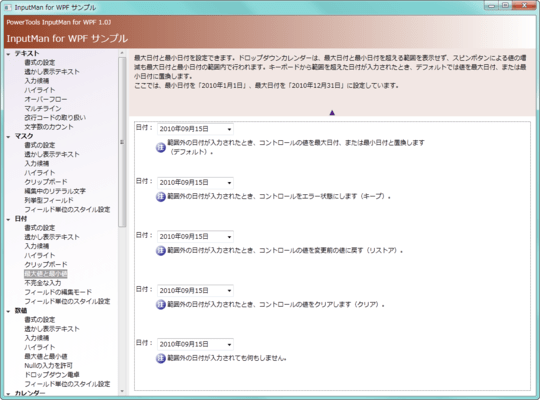Click the second date input field text
This screenshot has width=540, height=400.
[x=184, y=183]
